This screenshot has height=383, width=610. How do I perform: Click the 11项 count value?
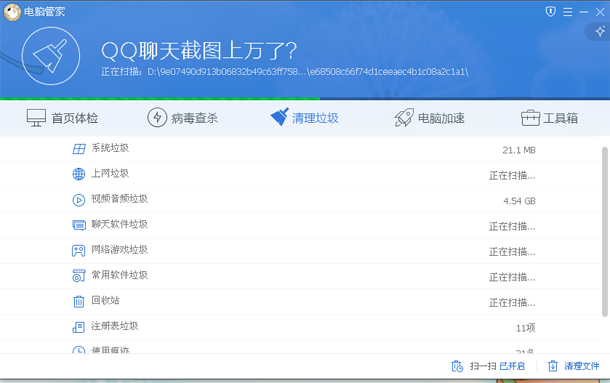point(526,328)
